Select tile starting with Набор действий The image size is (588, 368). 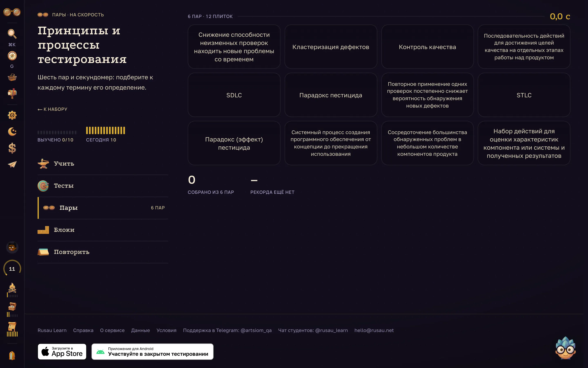(524, 143)
